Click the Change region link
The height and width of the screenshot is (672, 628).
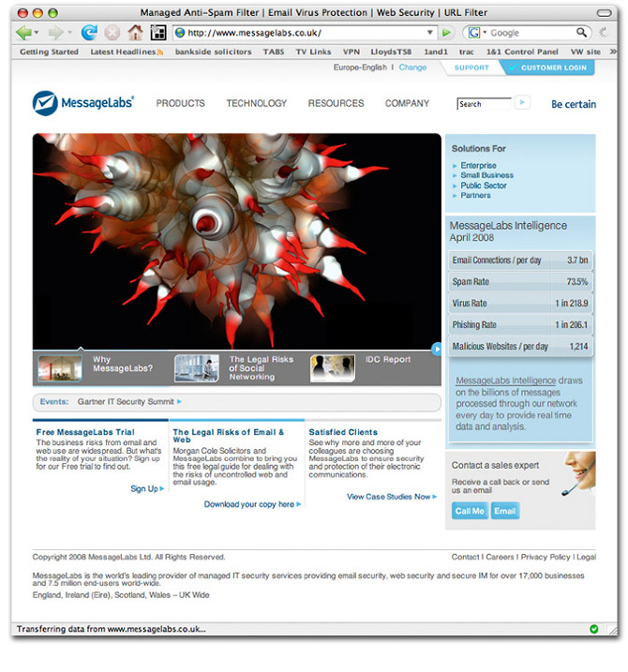tap(412, 67)
